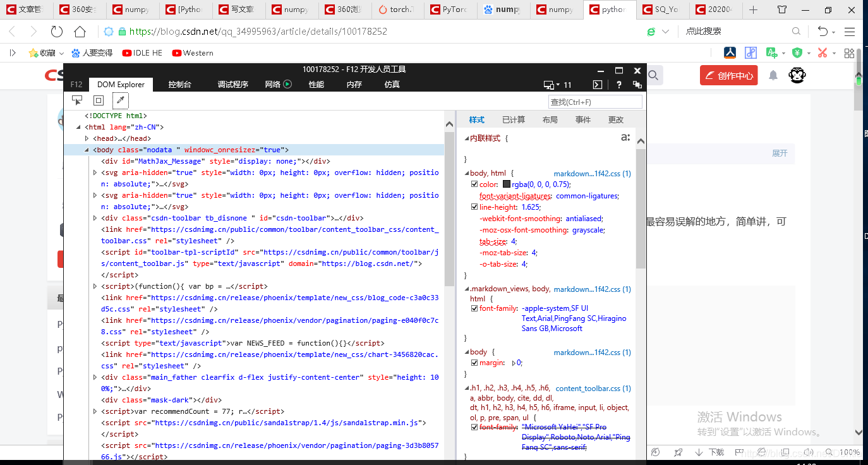Collapse the html lang=zh-CN node

pos(79,128)
